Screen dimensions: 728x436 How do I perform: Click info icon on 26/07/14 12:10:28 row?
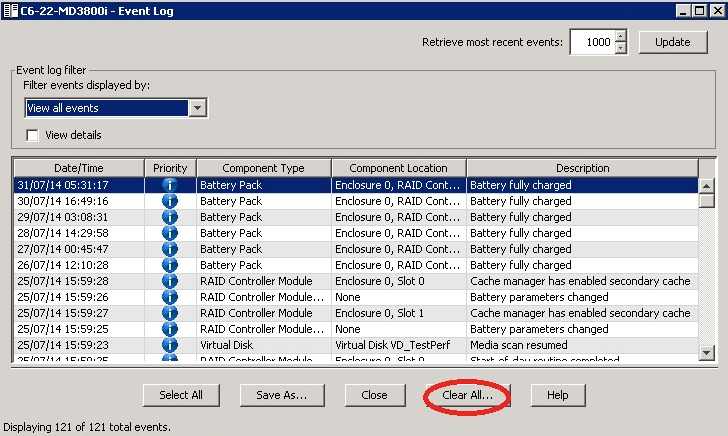click(170, 265)
